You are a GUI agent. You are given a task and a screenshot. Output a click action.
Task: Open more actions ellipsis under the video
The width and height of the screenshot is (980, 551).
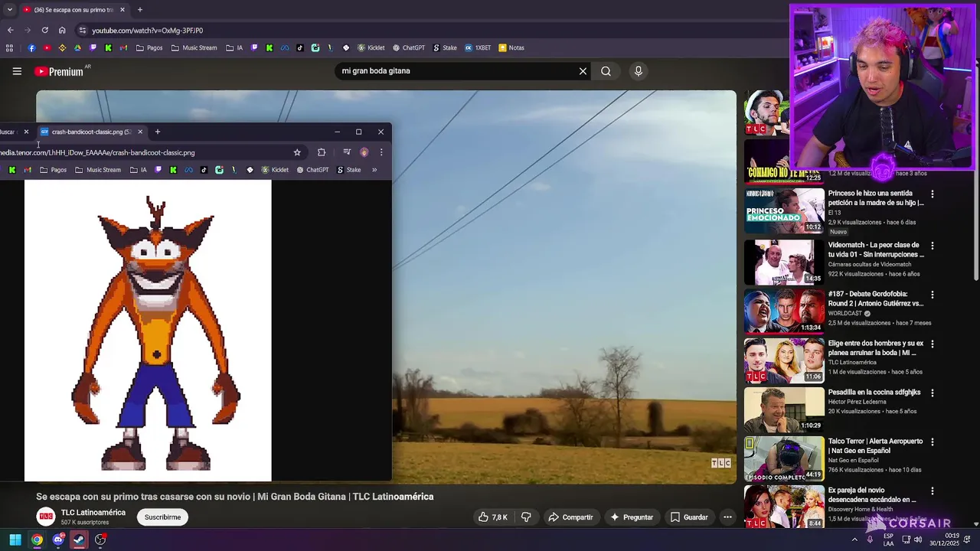[x=727, y=517]
